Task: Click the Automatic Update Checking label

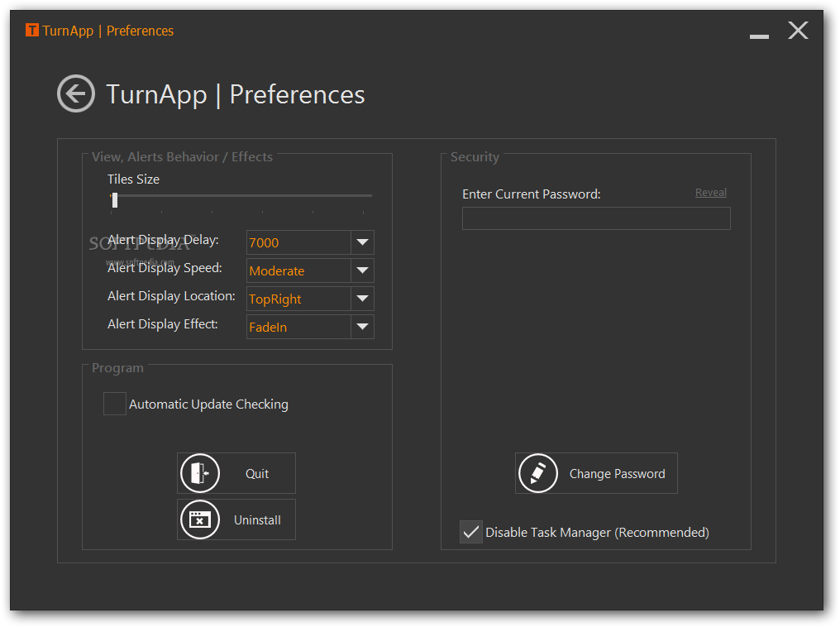Action: click(208, 404)
